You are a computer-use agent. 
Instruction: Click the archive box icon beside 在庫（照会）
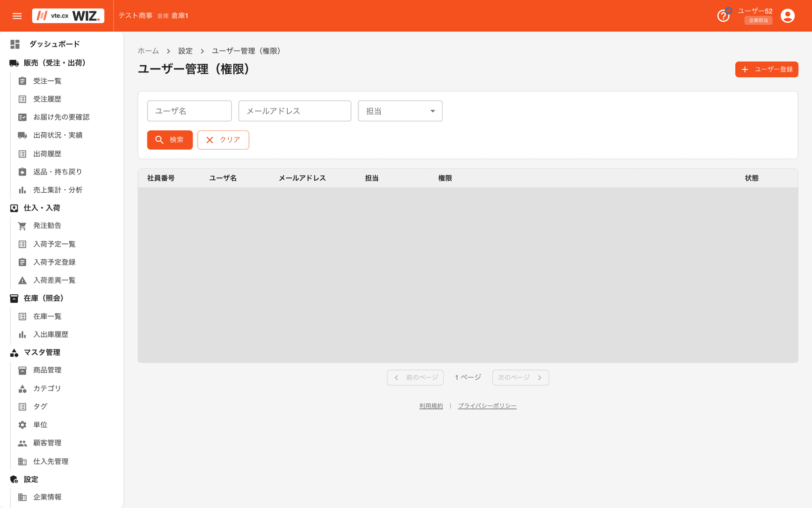coord(14,298)
